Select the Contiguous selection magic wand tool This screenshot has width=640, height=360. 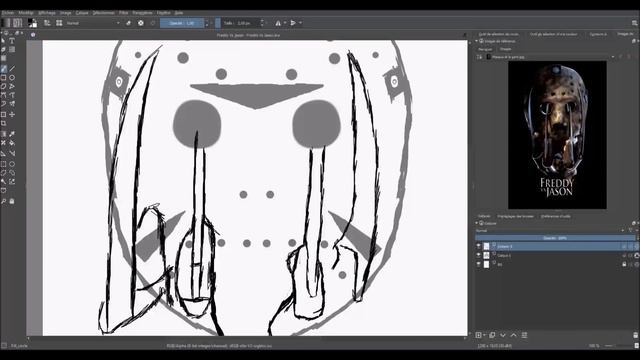pos(3,182)
